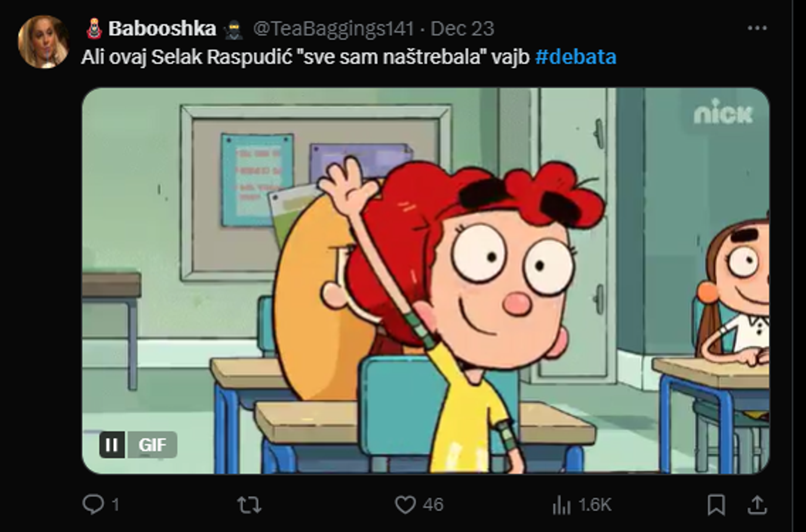Open the Dec 23 tweet timestamp
This screenshot has height=532, width=806.
point(462,29)
